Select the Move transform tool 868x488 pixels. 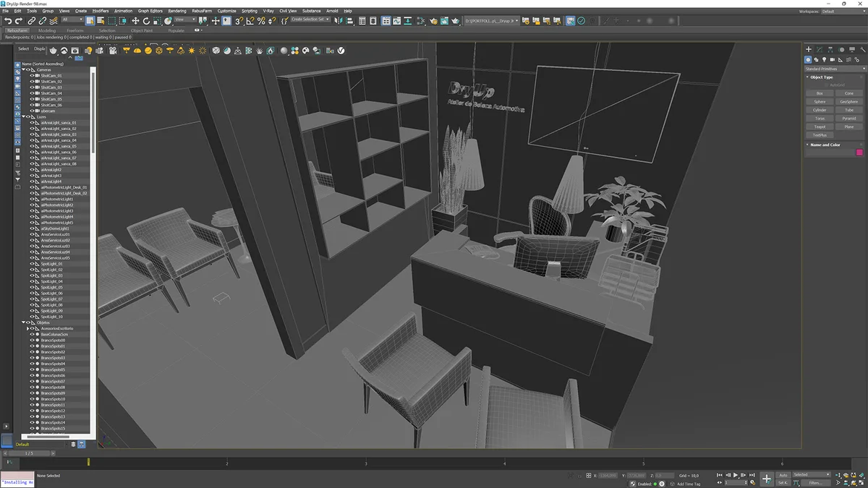[135, 21]
